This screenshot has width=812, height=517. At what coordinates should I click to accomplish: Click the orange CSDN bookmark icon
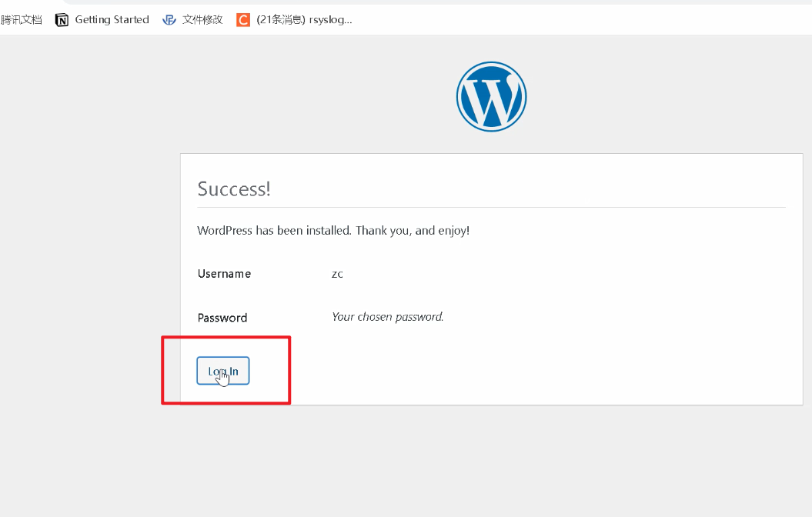coord(243,20)
